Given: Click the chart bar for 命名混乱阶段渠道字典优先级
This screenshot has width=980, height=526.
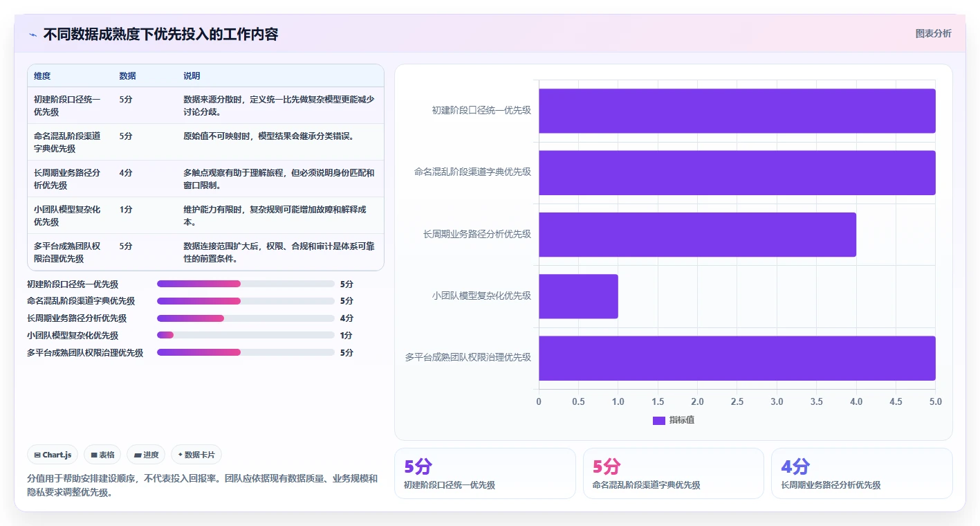Looking at the screenshot, I should coord(737,172).
